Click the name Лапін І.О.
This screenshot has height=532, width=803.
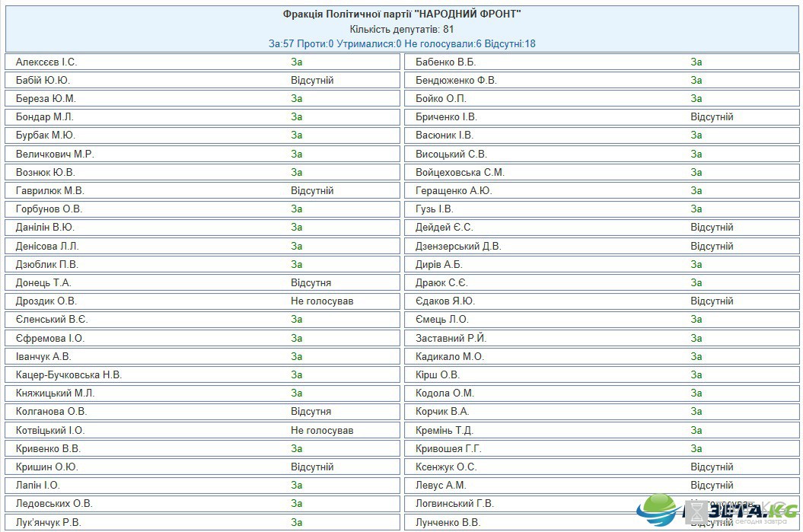point(37,486)
